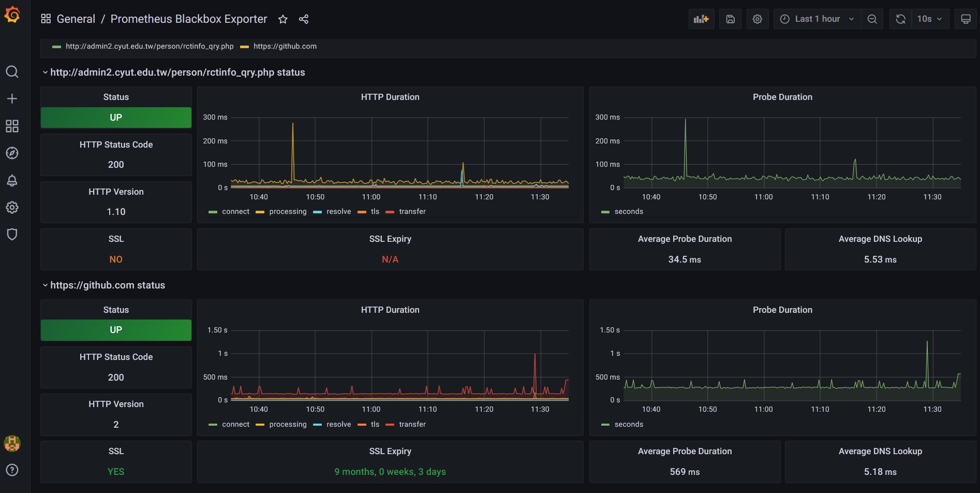Image resolution: width=980 pixels, height=493 pixels.
Task: Open github Probe Duration panel title menu
Action: 782,310
